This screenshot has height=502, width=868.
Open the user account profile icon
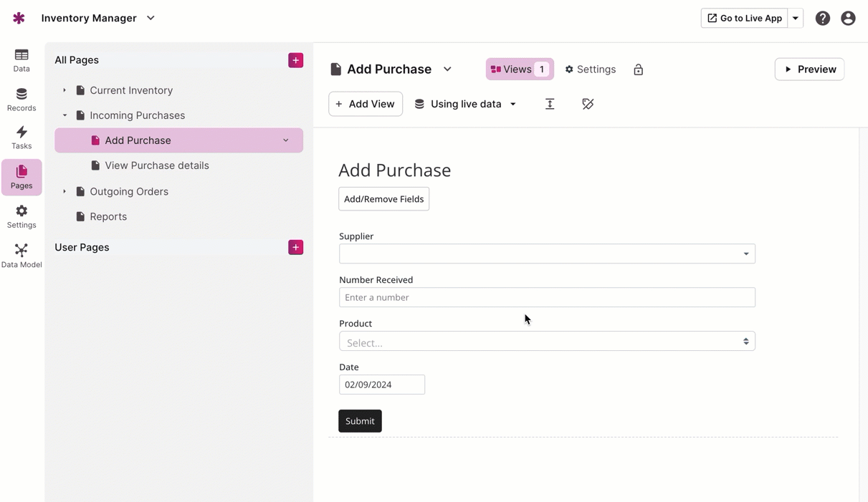click(848, 19)
